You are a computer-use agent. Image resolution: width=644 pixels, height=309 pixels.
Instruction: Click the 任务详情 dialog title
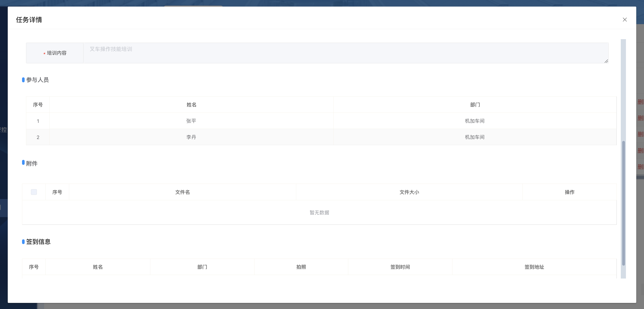click(x=29, y=20)
